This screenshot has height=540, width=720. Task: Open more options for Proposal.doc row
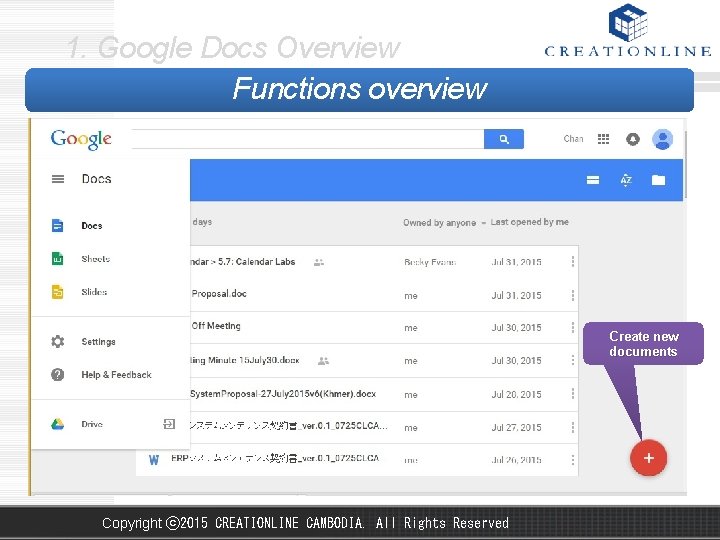573,295
